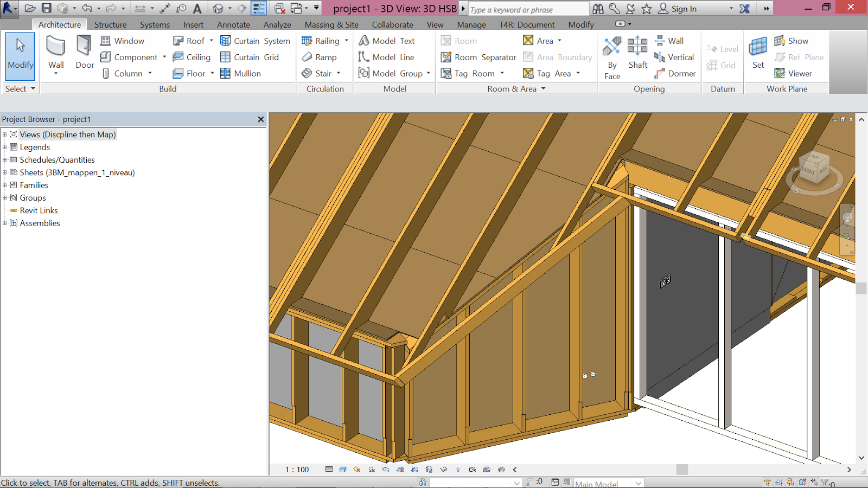Viewport: 868px width, 488px height.
Task: Click the horizontal scrollbar thumb of the view
Action: pyautogui.click(x=682, y=470)
